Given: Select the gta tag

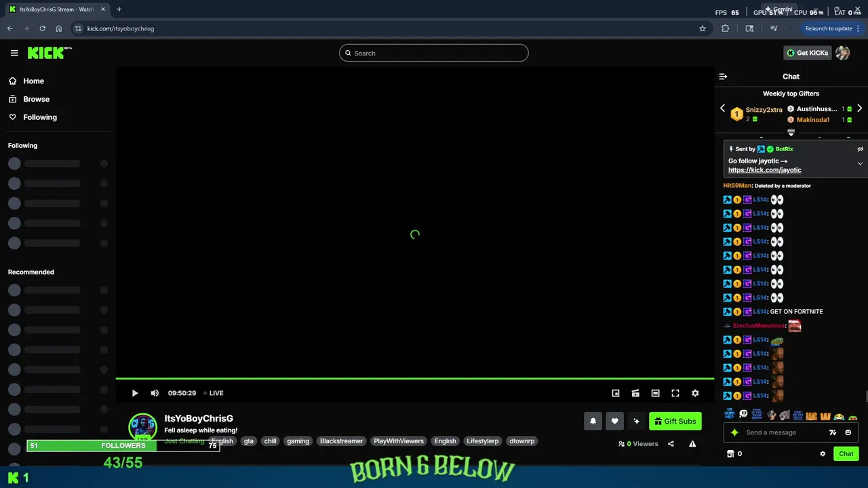Looking at the screenshot, I should (249, 441).
